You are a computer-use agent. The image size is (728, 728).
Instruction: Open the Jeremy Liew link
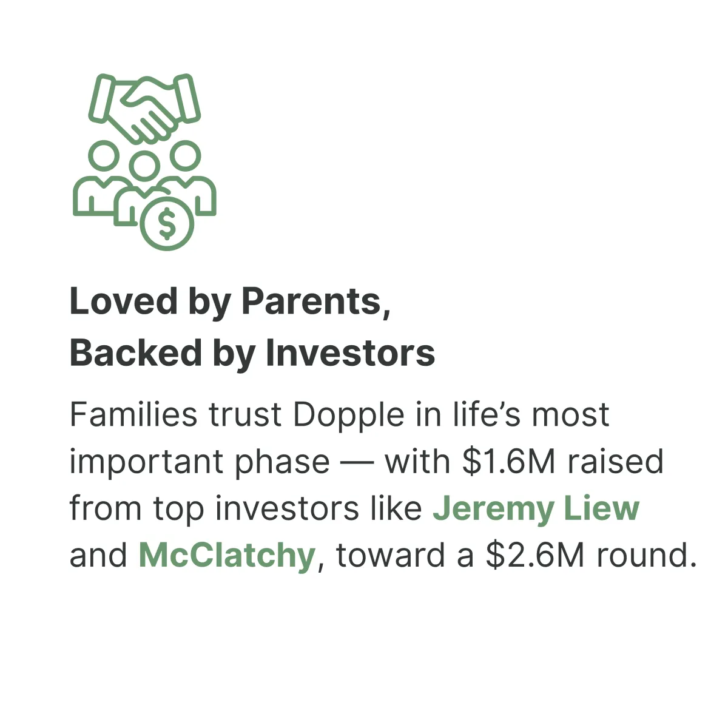point(536,508)
